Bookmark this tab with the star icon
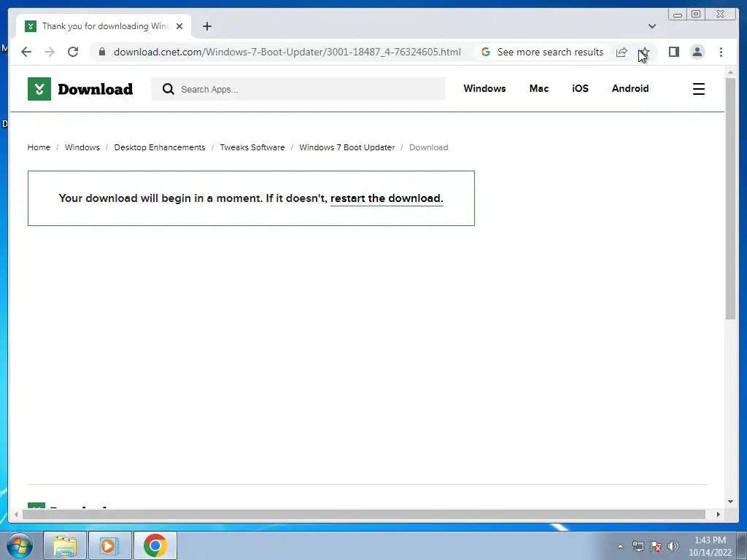The height and width of the screenshot is (560, 747). [644, 52]
